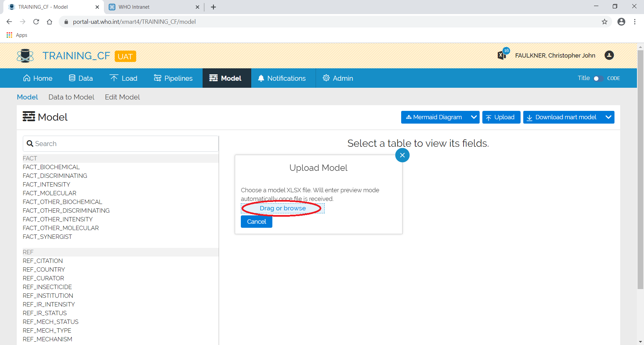Screen dimensions: 644x345
Task: Click the Notifications bell icon
Action: pyautogui.click(x=261, y=78)
